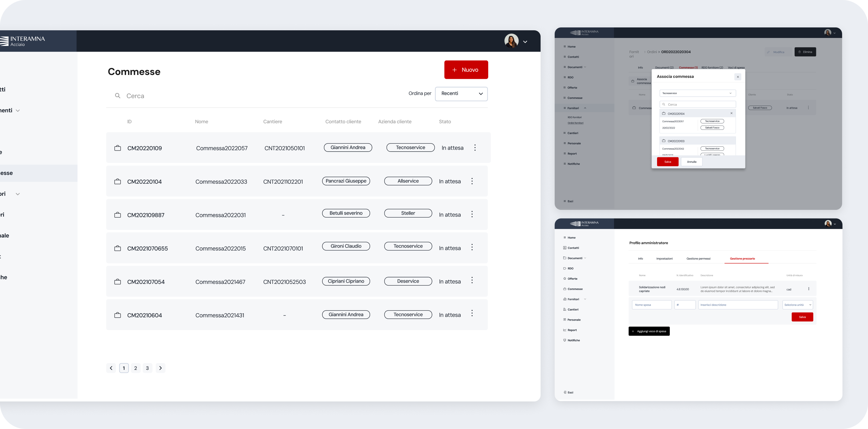Click the Inserisci descrizione input field
The height and width of the screenshot is (429, 868).
click(738, 305)
